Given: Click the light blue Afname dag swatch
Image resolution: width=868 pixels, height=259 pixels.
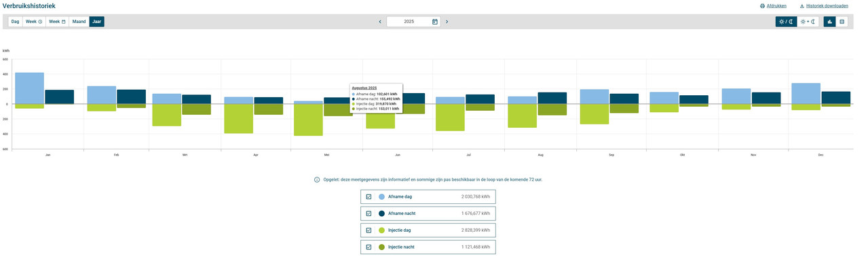Looking at the screenshot, I should [381, 196].
